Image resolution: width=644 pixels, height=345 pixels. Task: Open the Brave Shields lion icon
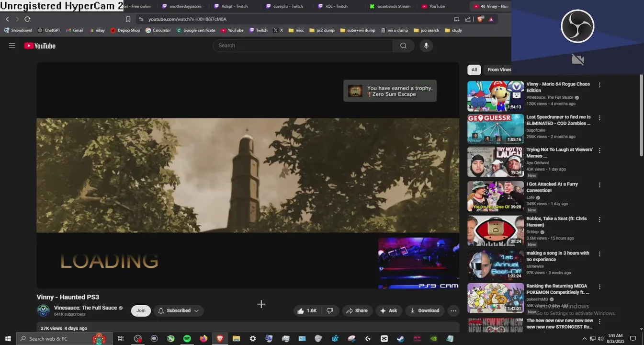(x=480, y=19)
